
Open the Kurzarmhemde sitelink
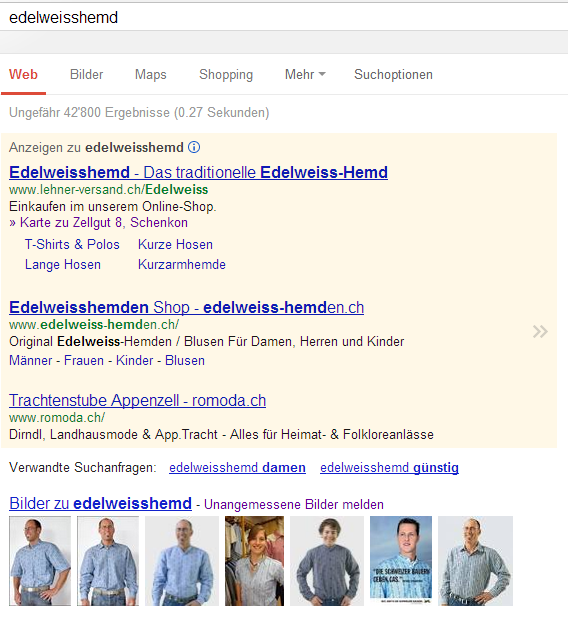(182, 264)
